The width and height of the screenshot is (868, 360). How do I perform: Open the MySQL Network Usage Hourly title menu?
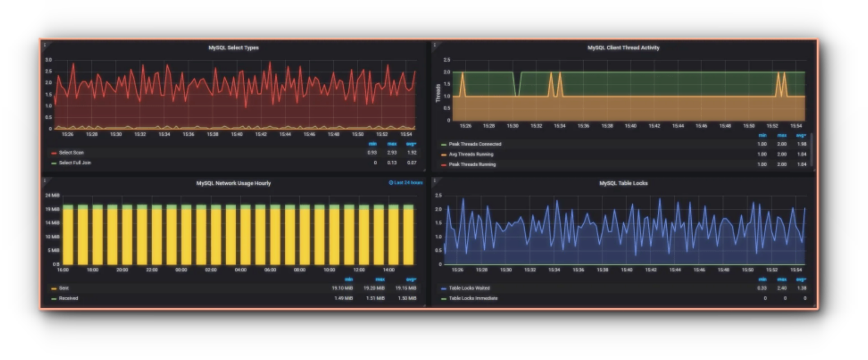(234, 183)
